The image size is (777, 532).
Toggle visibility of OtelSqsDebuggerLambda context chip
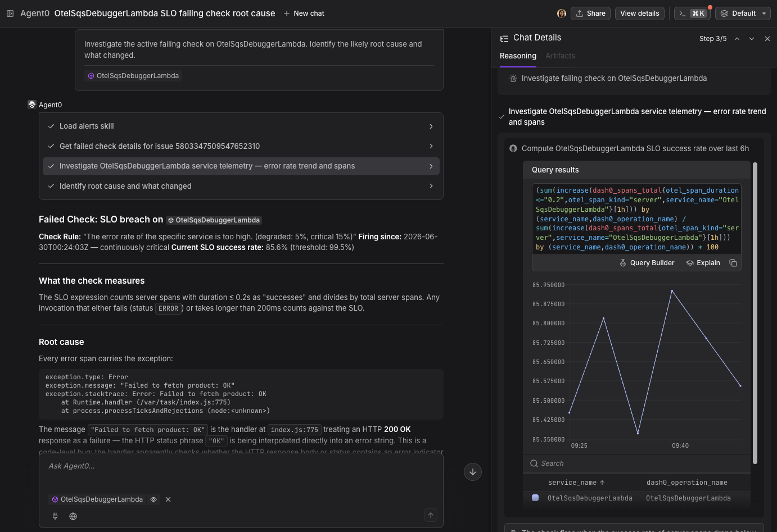coord(153,499)
